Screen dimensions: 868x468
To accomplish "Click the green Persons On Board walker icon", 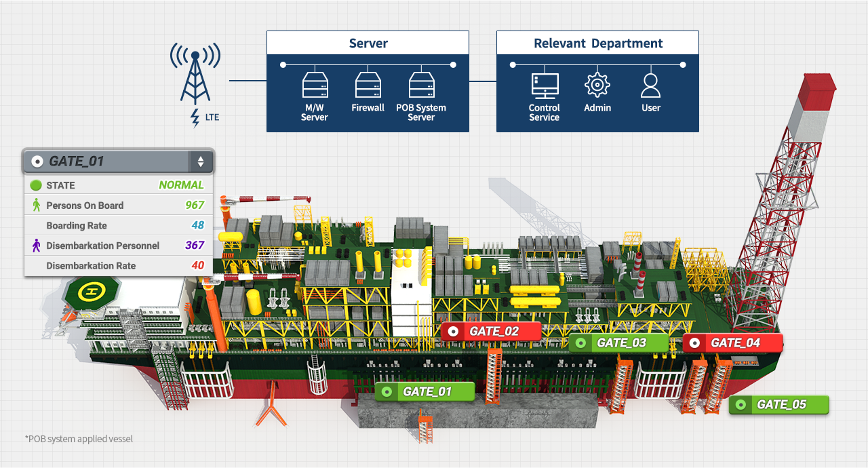I will 37,205.
